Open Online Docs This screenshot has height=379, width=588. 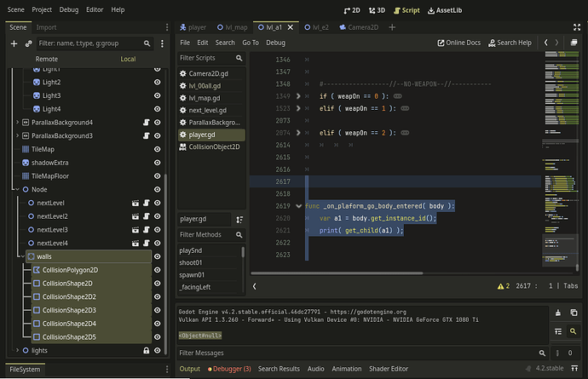(459, 43)
